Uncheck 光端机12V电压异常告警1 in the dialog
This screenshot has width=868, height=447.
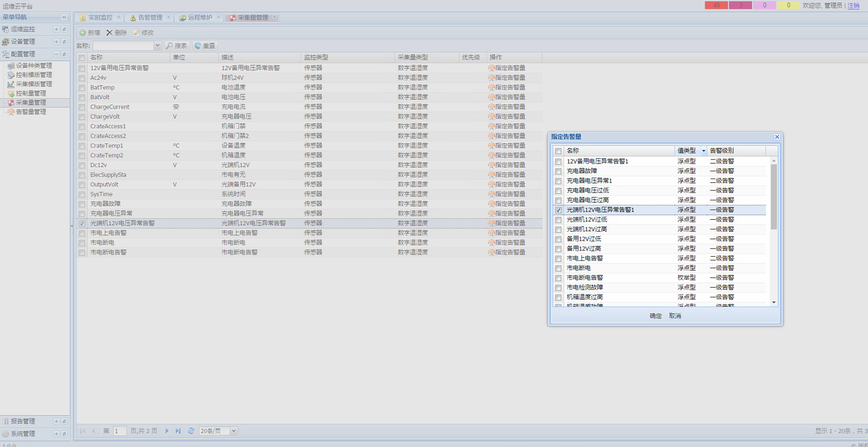(558, 210)
